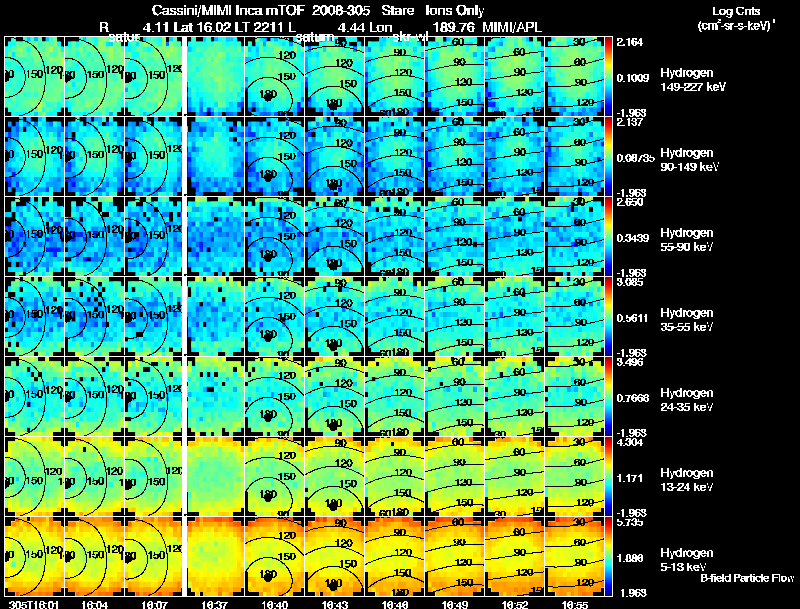
Task: Open the 16:01 image in the 55-90 keV row
Action: point(34,237)
